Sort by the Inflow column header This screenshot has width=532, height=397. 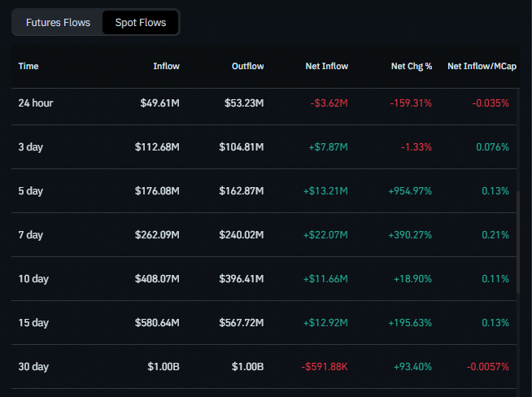[166, 66]
